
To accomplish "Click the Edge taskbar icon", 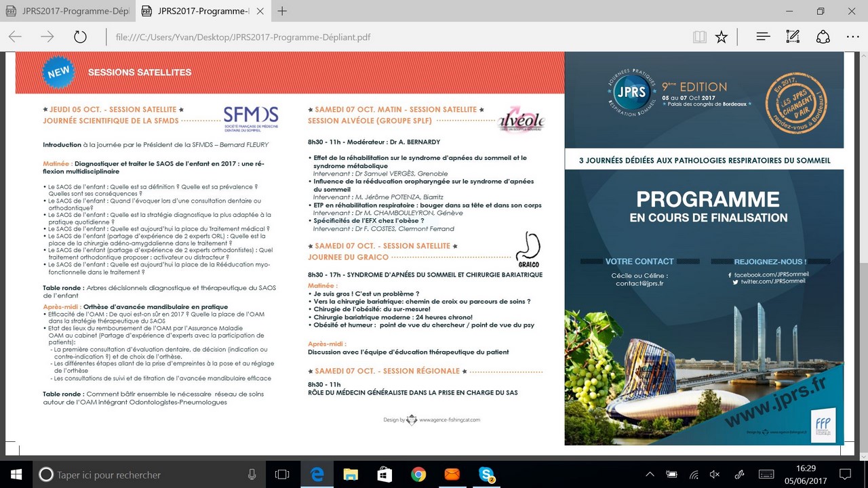I will pyautogui.click(x=317, y=474).
